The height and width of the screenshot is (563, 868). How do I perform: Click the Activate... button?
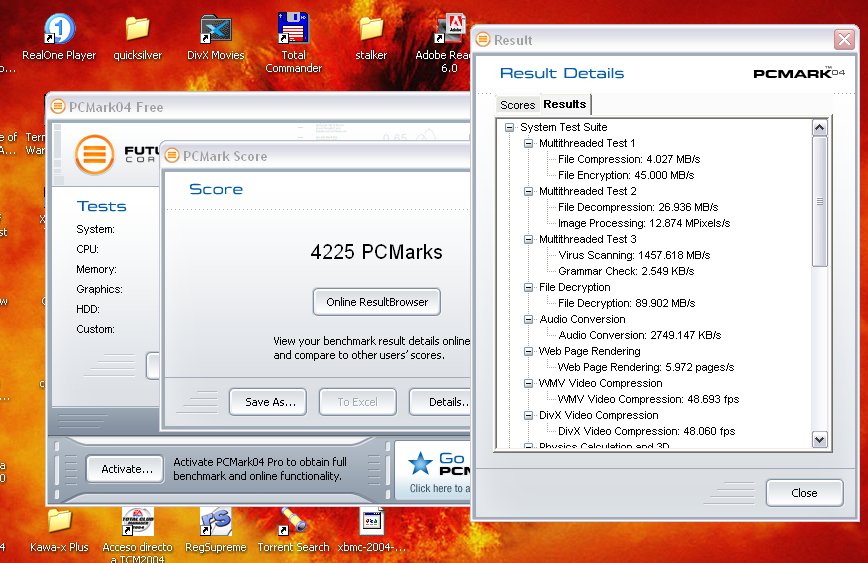[x=126, y=468]
